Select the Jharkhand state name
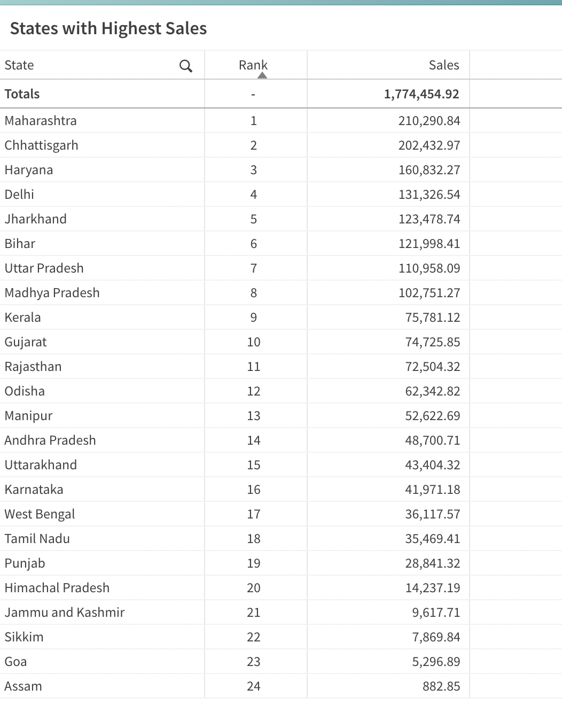Image resolution: width=562 pixels, height=728 pixels. pos(35,219)
